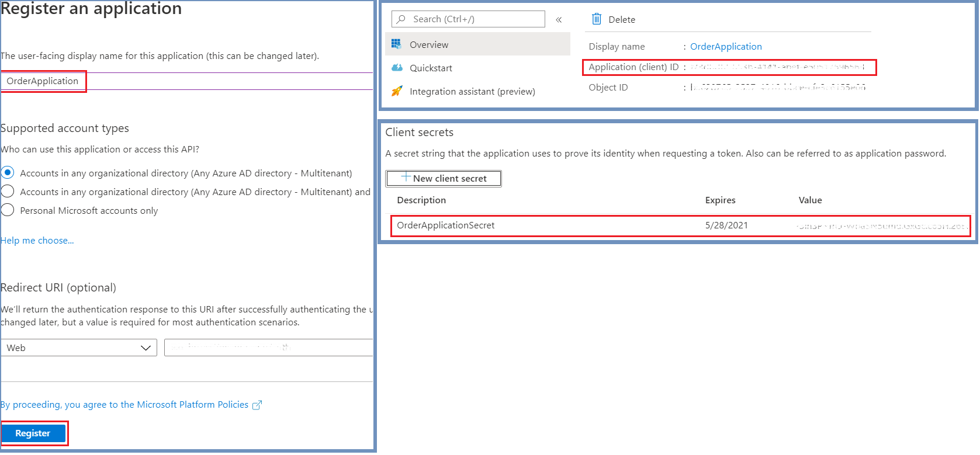Click the Overview grid icon

[x=396, y=44]
